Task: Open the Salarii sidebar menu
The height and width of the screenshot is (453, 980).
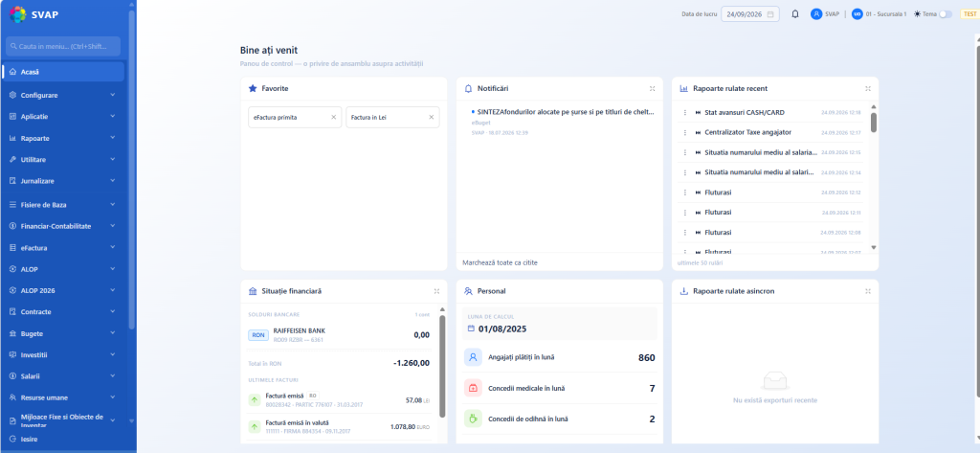Action: pyautogui.click(x=62, y=376)
